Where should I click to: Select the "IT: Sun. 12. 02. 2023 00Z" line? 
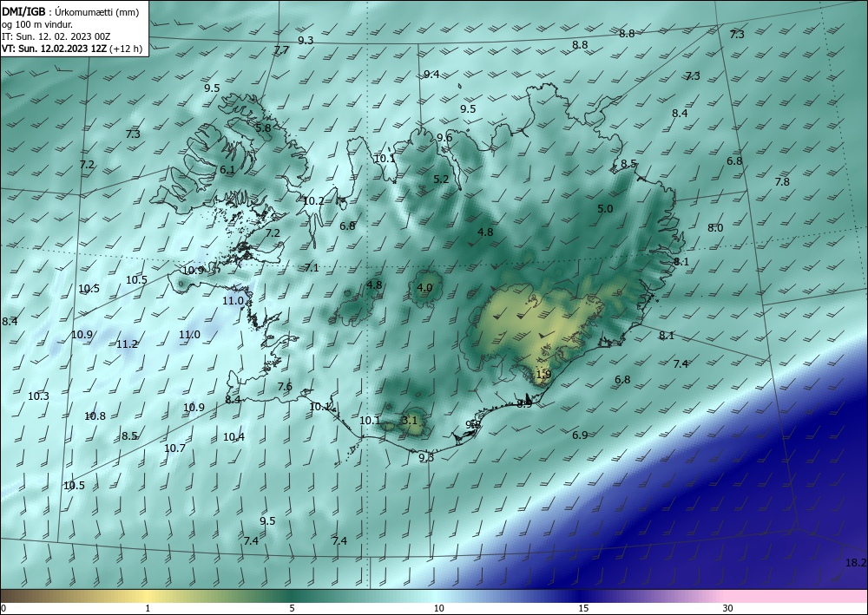coord(56,36)
